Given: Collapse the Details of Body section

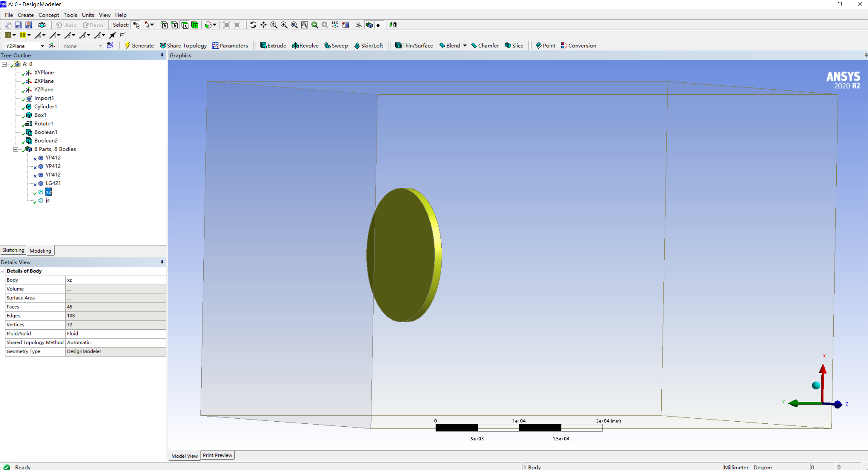Looking at the screenshot, I should pyautogui.click(x=2, y=271).
